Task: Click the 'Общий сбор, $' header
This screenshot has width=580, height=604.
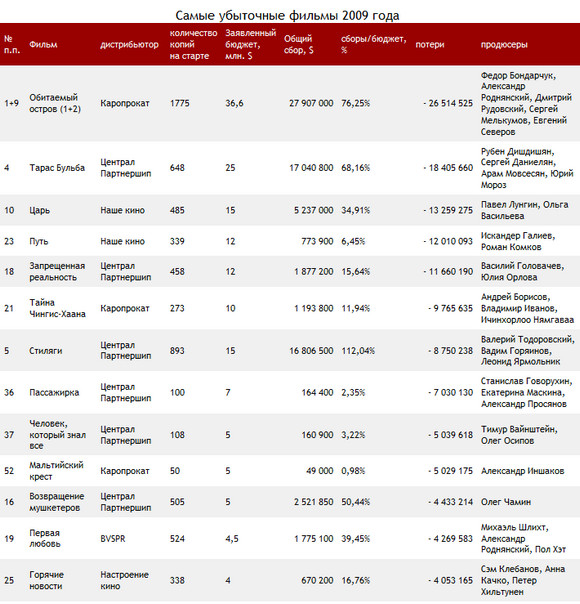Action: click(298, 44)
